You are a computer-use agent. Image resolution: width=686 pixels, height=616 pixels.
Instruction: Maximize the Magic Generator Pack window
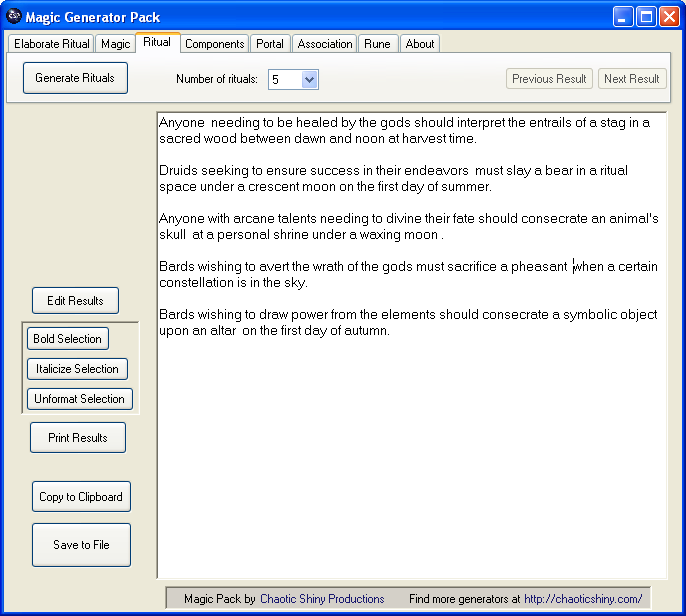[646, 17]
